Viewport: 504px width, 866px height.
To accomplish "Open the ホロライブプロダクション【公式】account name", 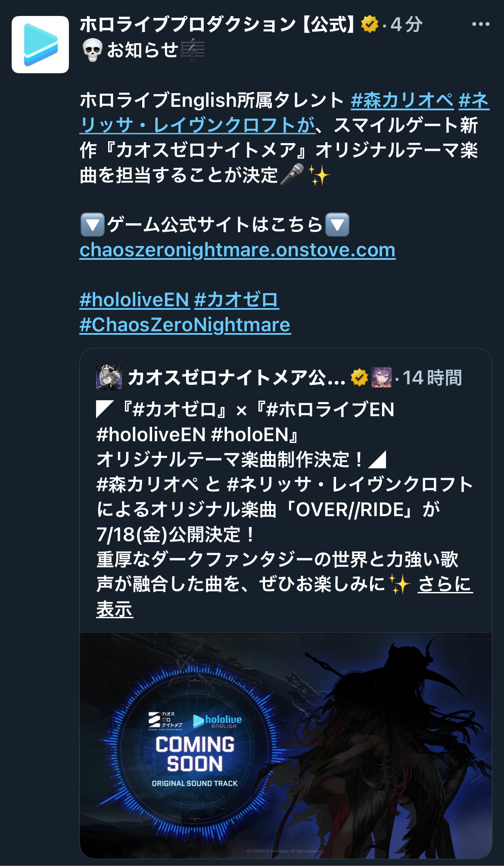I will pyautogui.click(x=218, y=24).
